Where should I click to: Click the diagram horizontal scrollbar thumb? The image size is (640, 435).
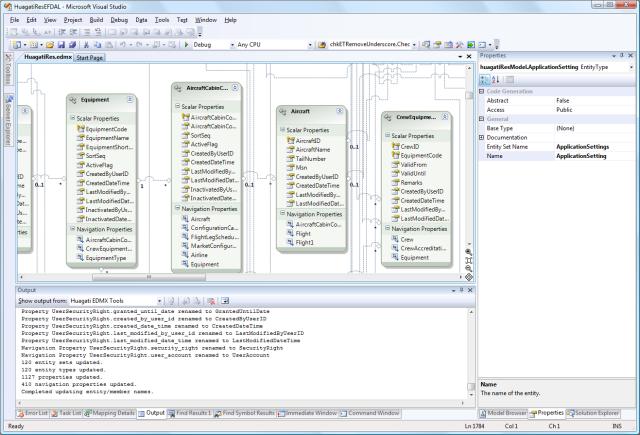pos(149,277)
